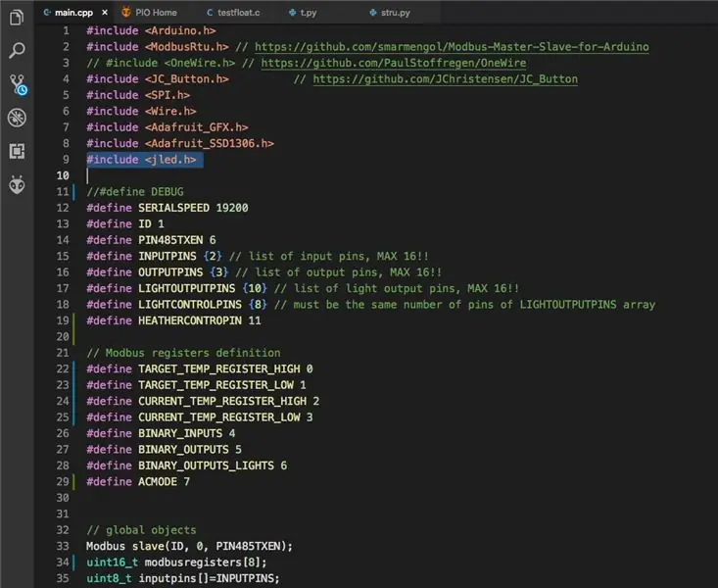The height and width of the screenshot is (588, 718).
Task: Click line number 22 in the gutter
Action: tap(64, 368)
